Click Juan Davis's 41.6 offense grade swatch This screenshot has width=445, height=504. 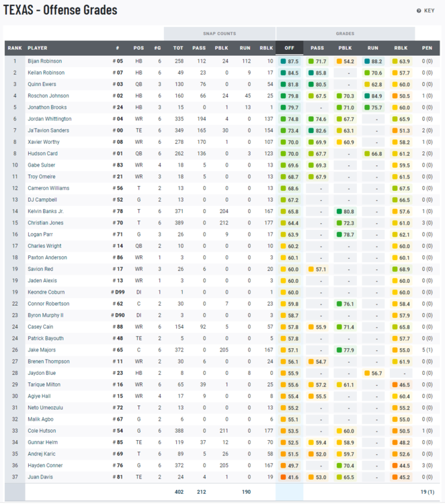(284, 477)
